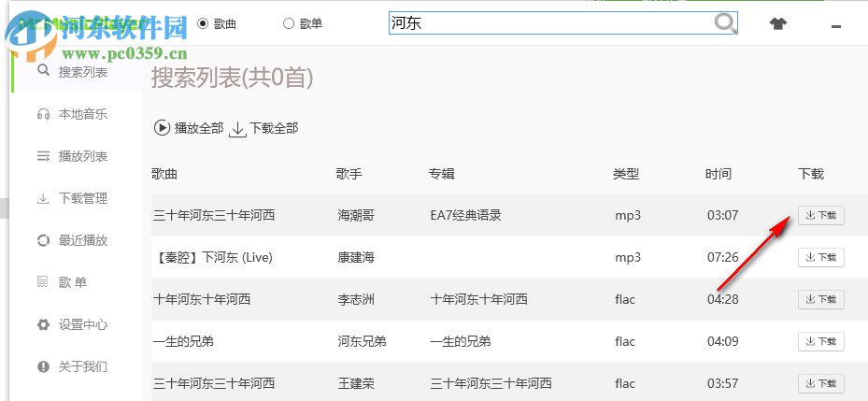The width and height of the screenshot is (868, 401).
Task: Click the 歌曲 column header
Action: pos(164,174)
